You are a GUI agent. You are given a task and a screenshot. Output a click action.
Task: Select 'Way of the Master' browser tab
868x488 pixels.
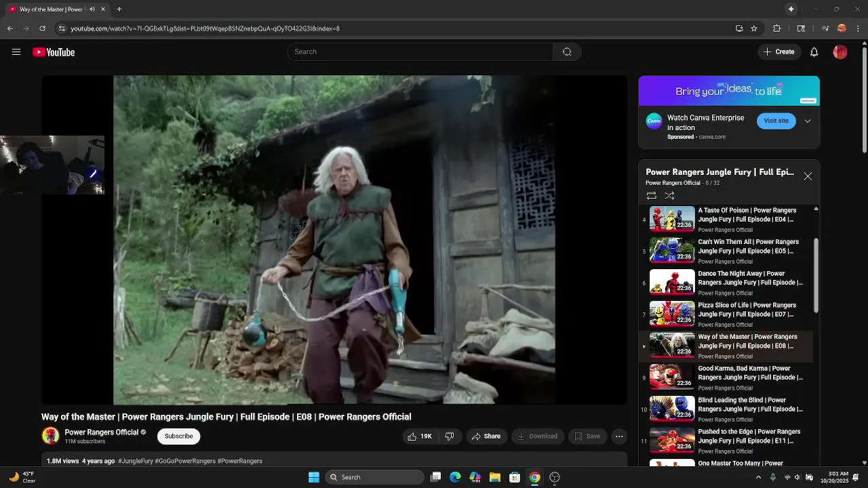tap(57, 9)
